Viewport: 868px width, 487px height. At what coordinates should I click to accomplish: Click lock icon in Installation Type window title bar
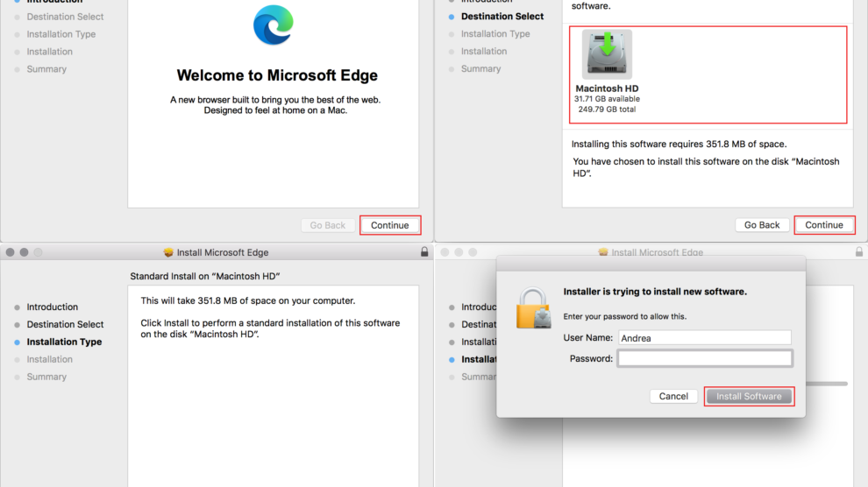click(x=424, y=252)
